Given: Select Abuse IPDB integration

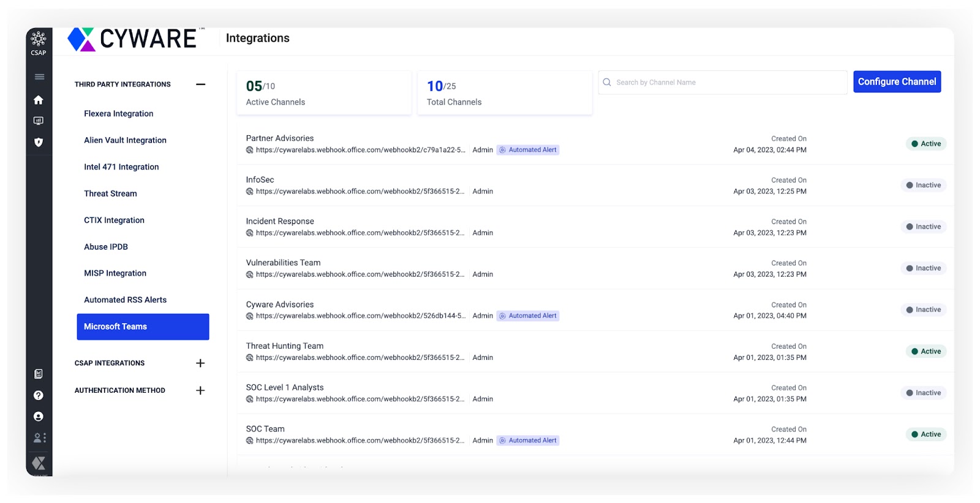Looking at the screenshot, I should click(x=106, y=247).
